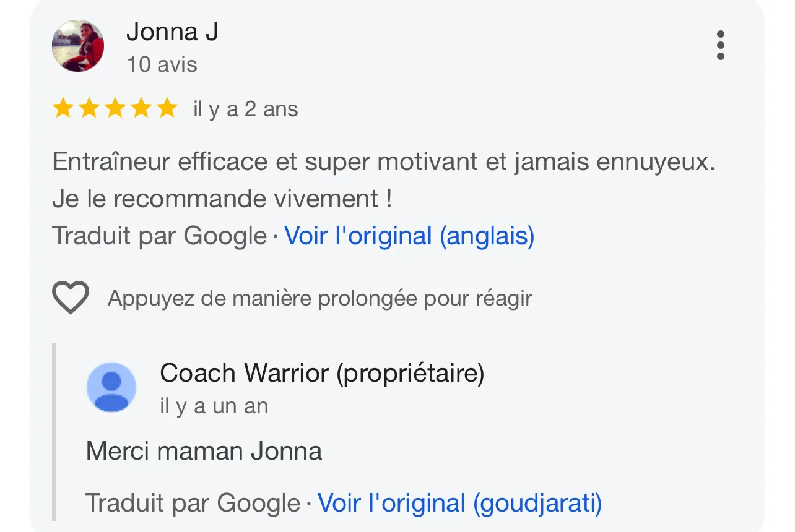Click the third yellow rating star
Viewport: 795px width, 532px height.
click(115, 108)
